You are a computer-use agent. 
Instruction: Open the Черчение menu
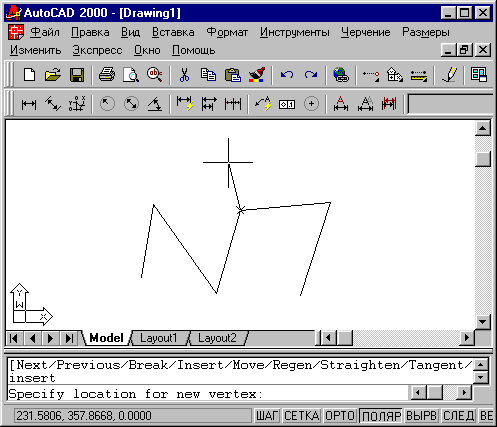(x=366, y=32)
